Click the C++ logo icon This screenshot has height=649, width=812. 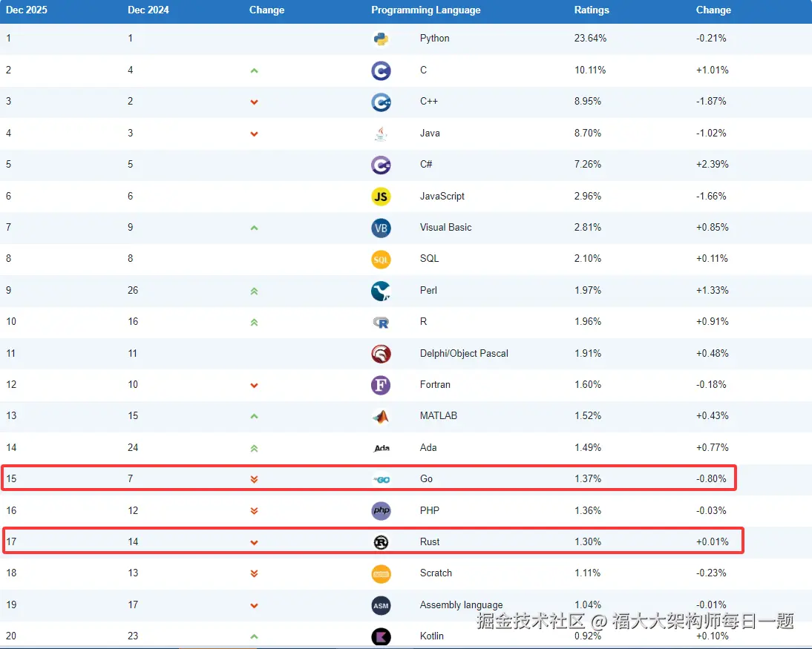pyautogui.click(x=381, y=102)
